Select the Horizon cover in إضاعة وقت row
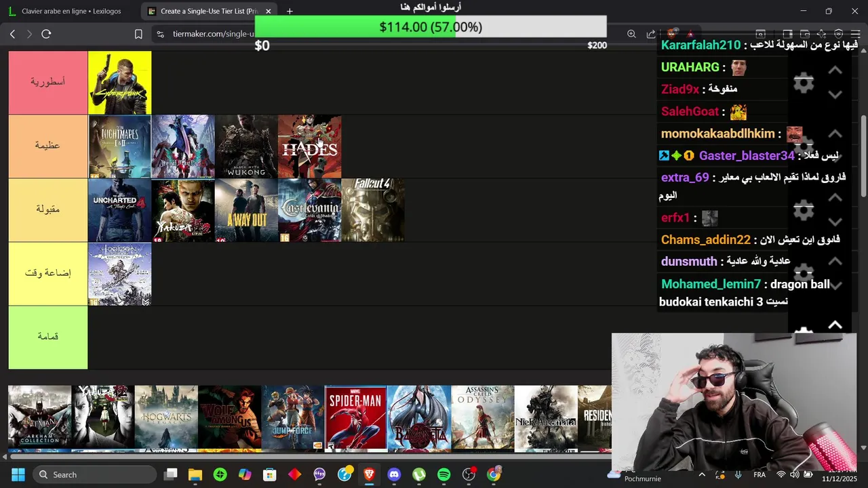Viewport: 868px width, 488px height. coord(119,274)
